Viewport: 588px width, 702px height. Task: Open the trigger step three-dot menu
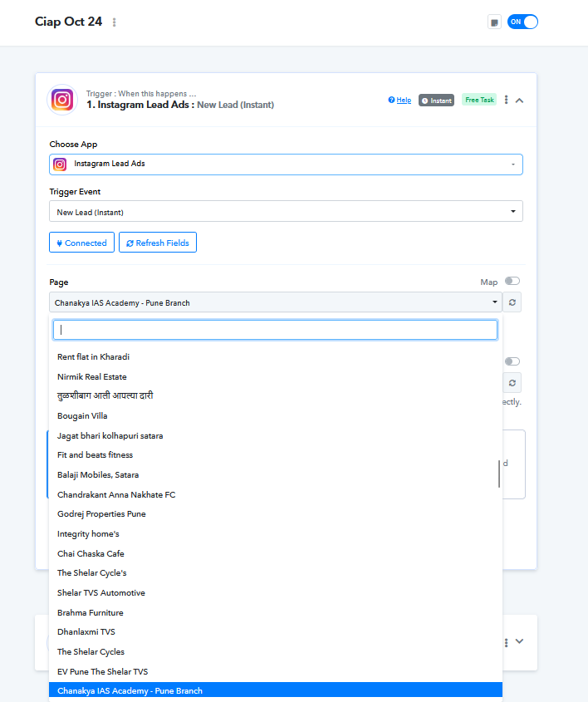tap(506, 100)
